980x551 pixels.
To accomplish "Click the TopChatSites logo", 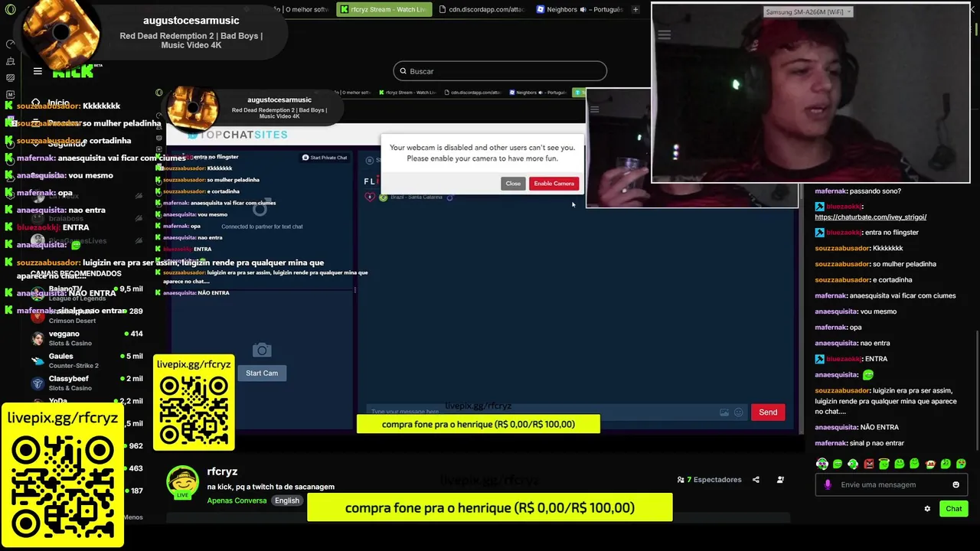I will tap(238, 135).
